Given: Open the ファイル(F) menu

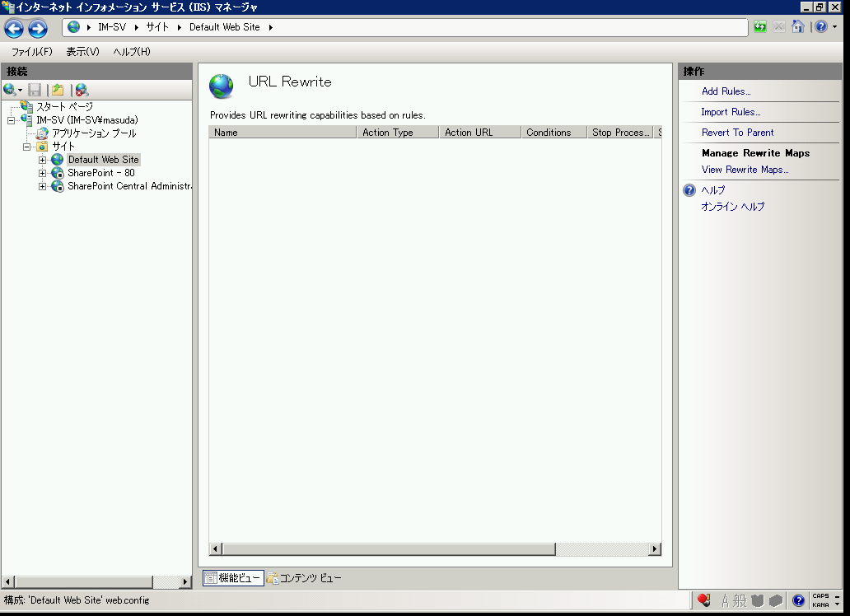Looking at the screenshot, I should click(31, 52).
